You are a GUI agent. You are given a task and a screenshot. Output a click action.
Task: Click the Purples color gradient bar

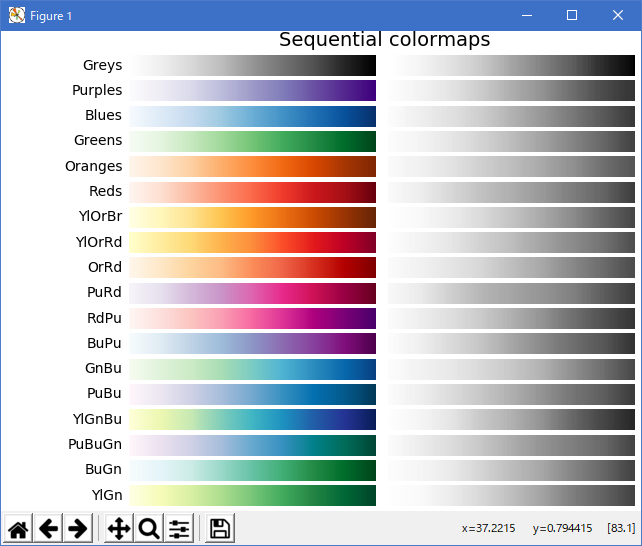point(253,90)
